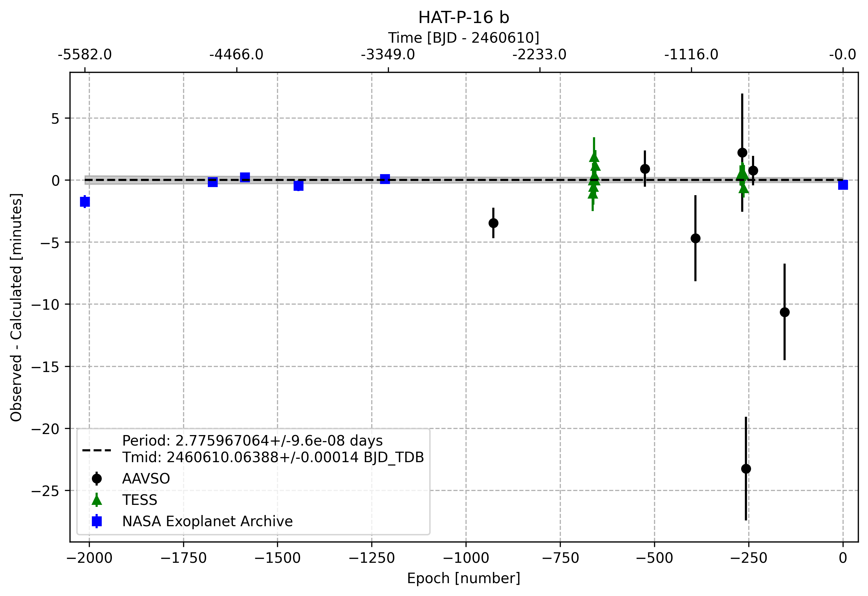Click the top tick label "-4466.0"
Image resolution: width=868 pixels, height=596 pixels.
pyautogui.click(x=237, y=55)
